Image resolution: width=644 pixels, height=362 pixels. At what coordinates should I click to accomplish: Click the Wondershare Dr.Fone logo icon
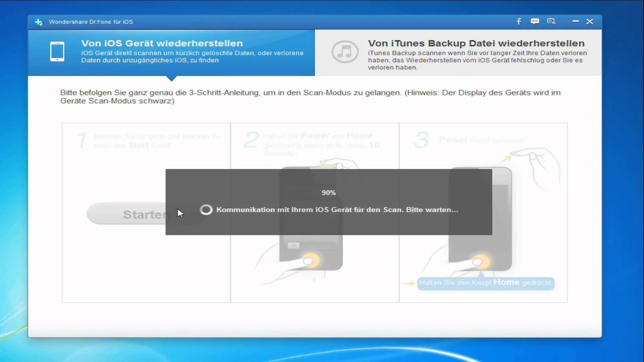pos(38,22)
